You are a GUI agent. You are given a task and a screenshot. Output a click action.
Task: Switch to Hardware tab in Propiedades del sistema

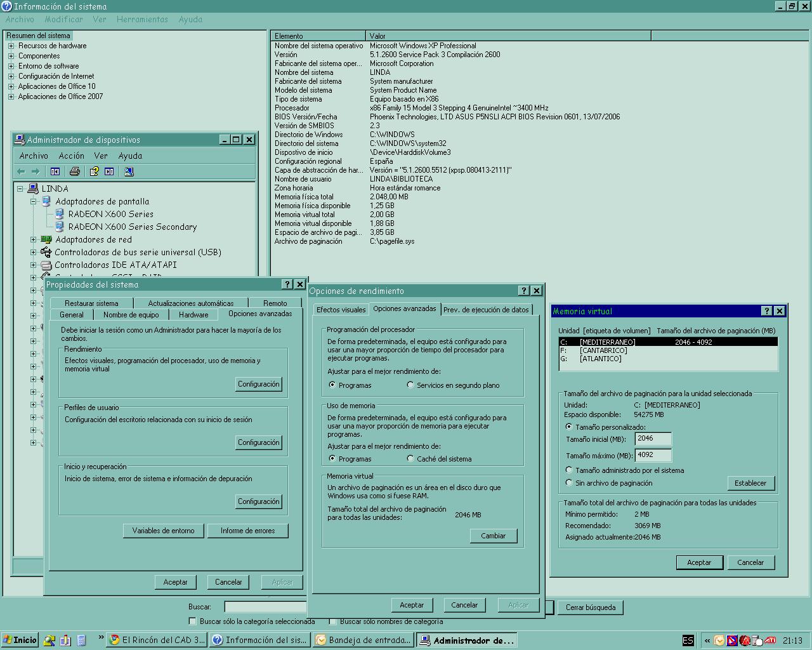tap(193, 315)
